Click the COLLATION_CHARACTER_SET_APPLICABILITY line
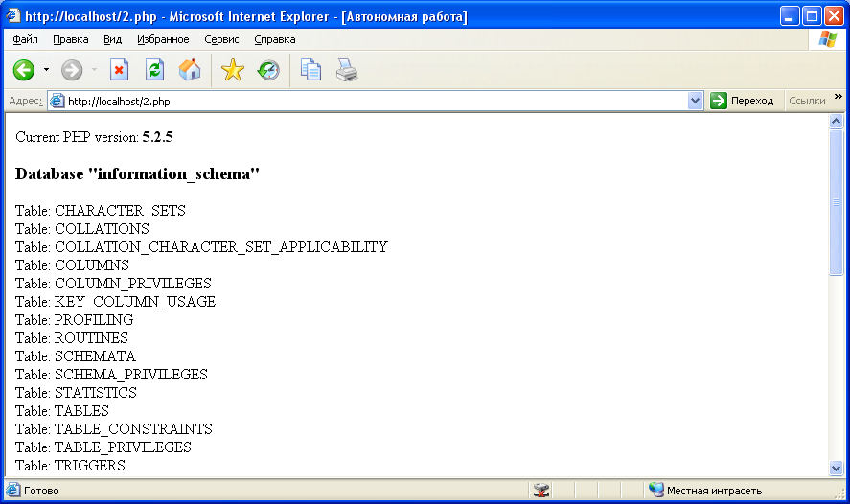850x504 pixels. (x=201, y=247)
